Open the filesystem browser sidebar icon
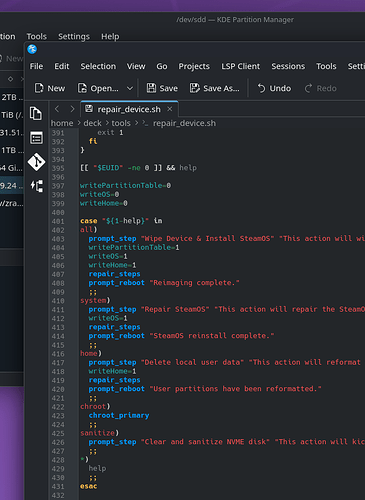The height and width of the screenshot is (500, 365). coord(36,138)
